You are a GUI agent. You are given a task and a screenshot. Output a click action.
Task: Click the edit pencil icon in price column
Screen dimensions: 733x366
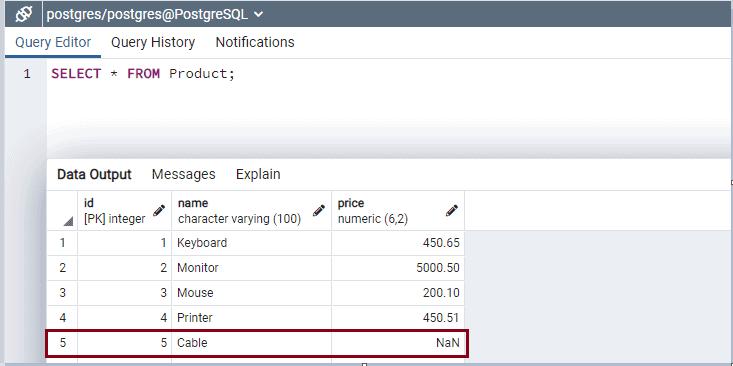tap(452, 210)
